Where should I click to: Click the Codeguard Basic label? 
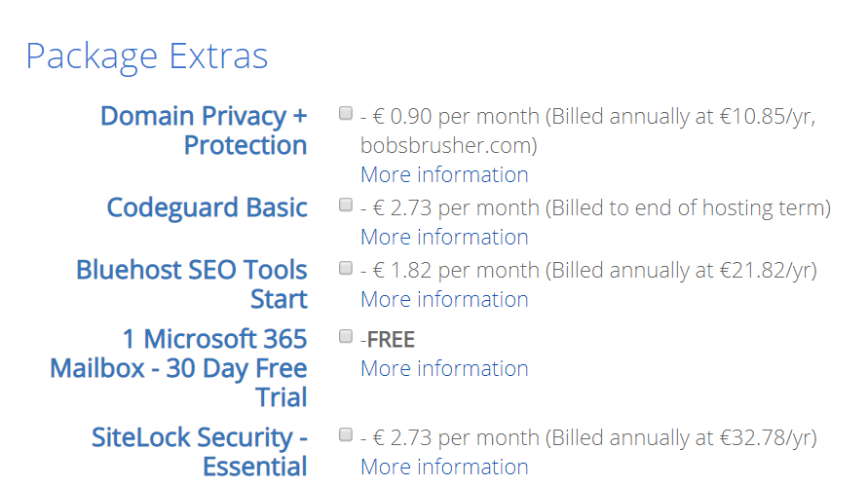coord(207,207)
